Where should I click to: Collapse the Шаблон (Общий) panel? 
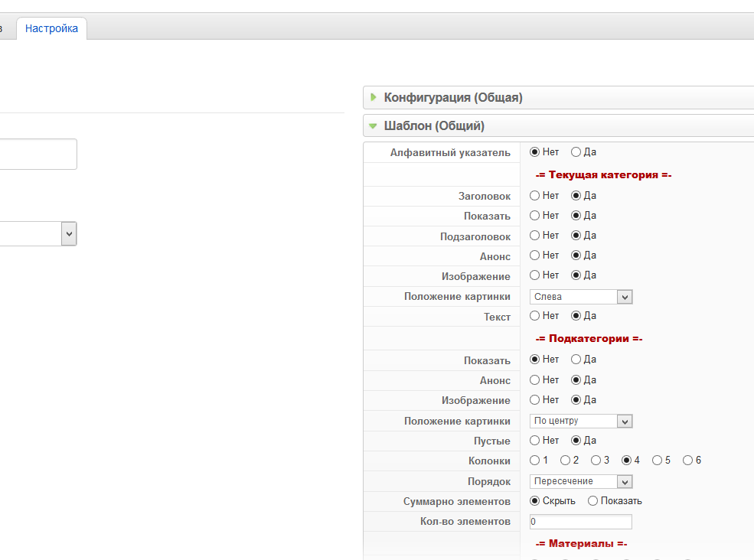[434, 126]
